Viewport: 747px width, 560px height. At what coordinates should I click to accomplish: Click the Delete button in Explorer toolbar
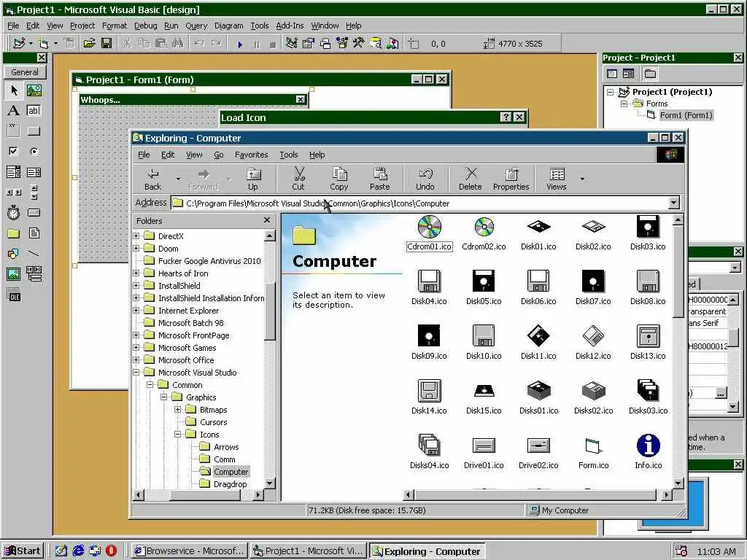tap(471, 179)
